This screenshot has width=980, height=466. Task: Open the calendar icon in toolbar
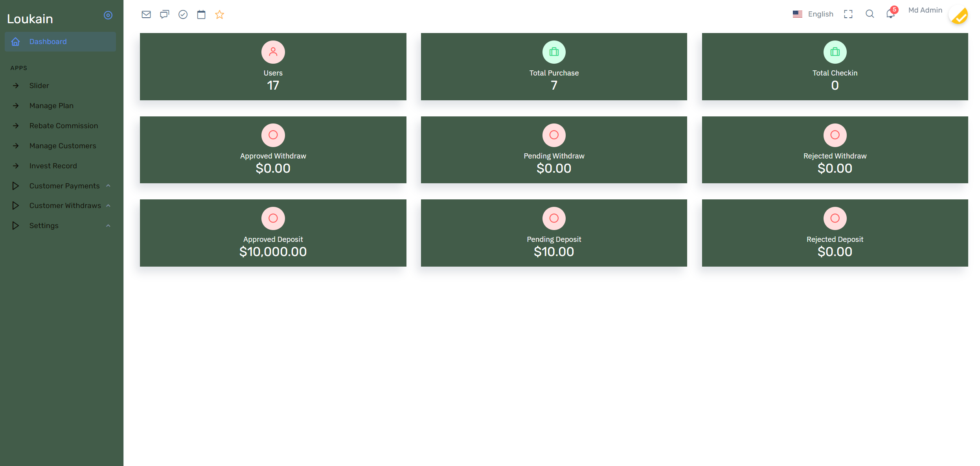201,15
